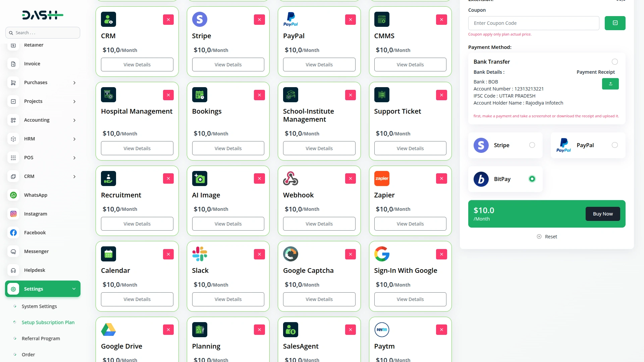Click the Zapier add-on icon
The image size is (644, 362).
[x=382, y=178]
